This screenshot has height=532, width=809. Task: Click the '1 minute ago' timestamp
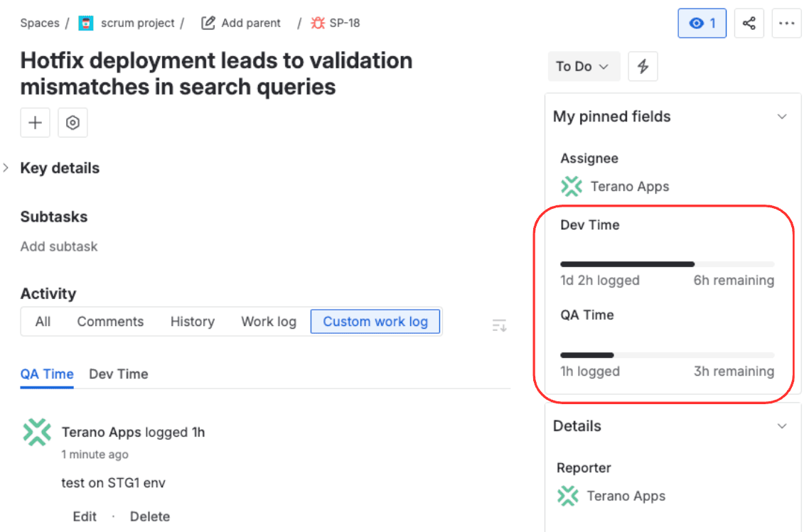95,455
